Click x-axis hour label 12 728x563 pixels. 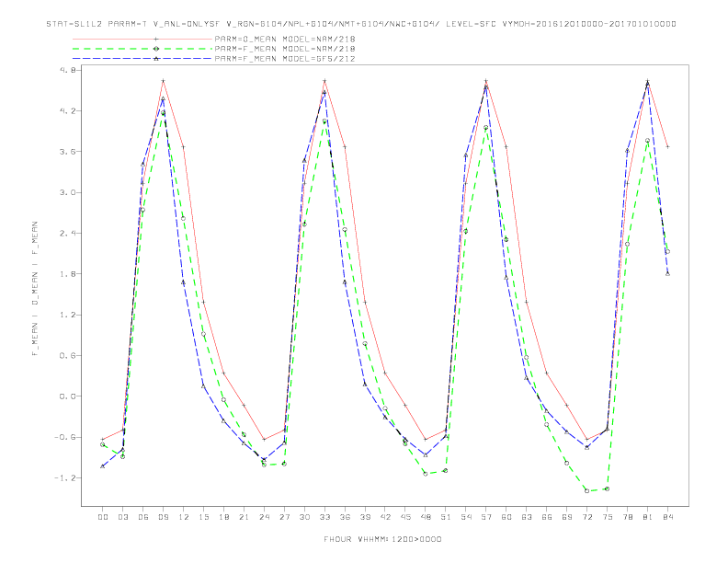184,517
